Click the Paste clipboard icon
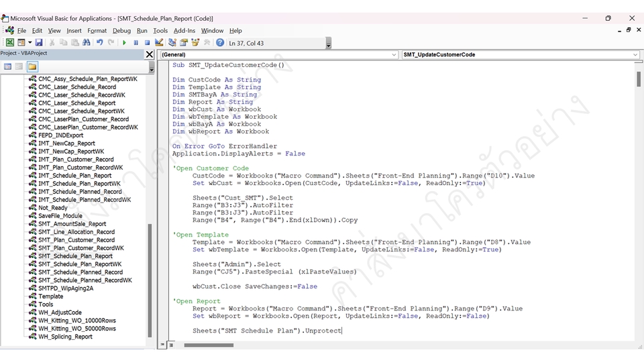Viewport: 644px width, 362px height. point(74,43)
